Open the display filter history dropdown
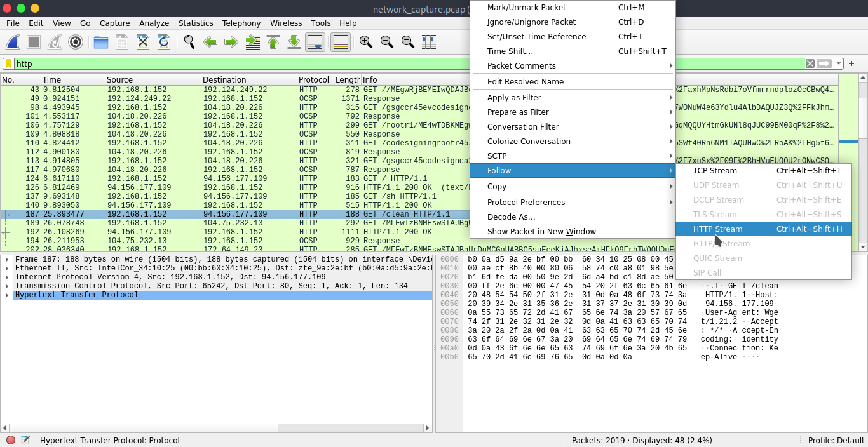The width and height of the screenshot is (868, 447). (x=839, y=63)
